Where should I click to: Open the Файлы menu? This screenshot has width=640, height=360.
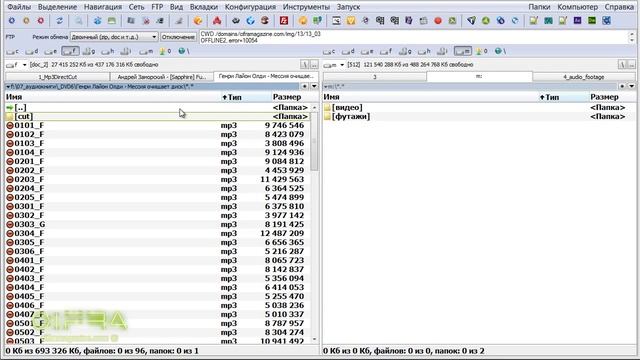pyautogui.click(x=19, y=7)
